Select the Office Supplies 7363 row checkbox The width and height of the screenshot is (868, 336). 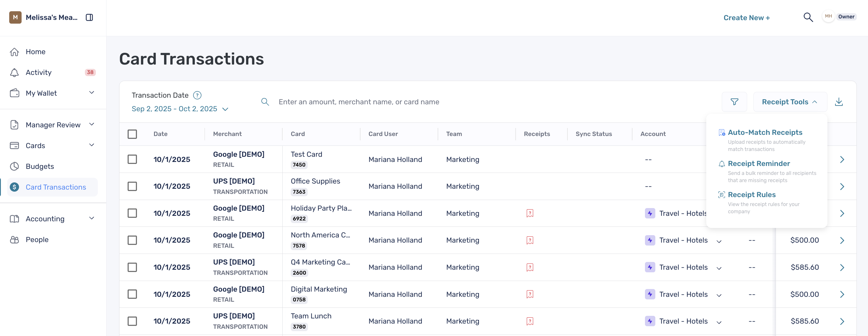click(x=132, y=186)
